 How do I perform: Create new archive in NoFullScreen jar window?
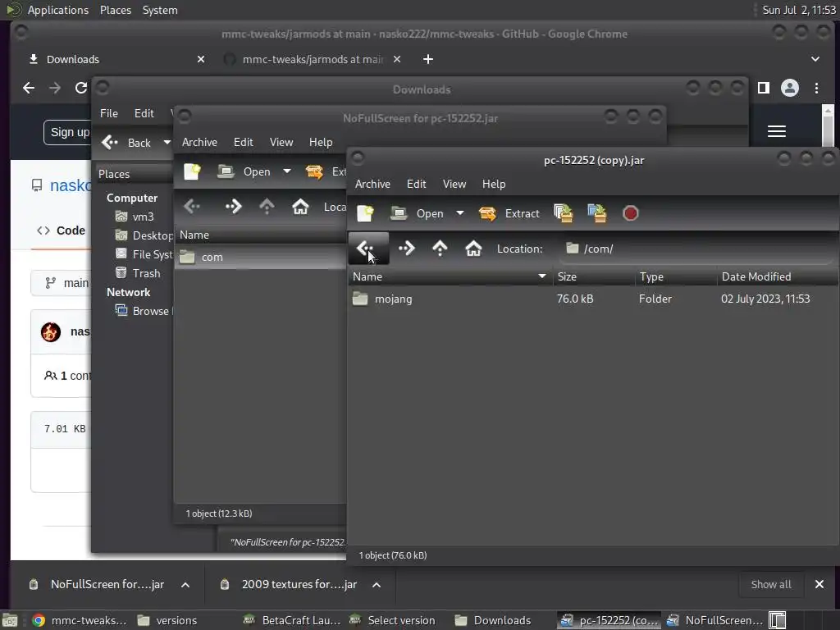tap(192, 171)
